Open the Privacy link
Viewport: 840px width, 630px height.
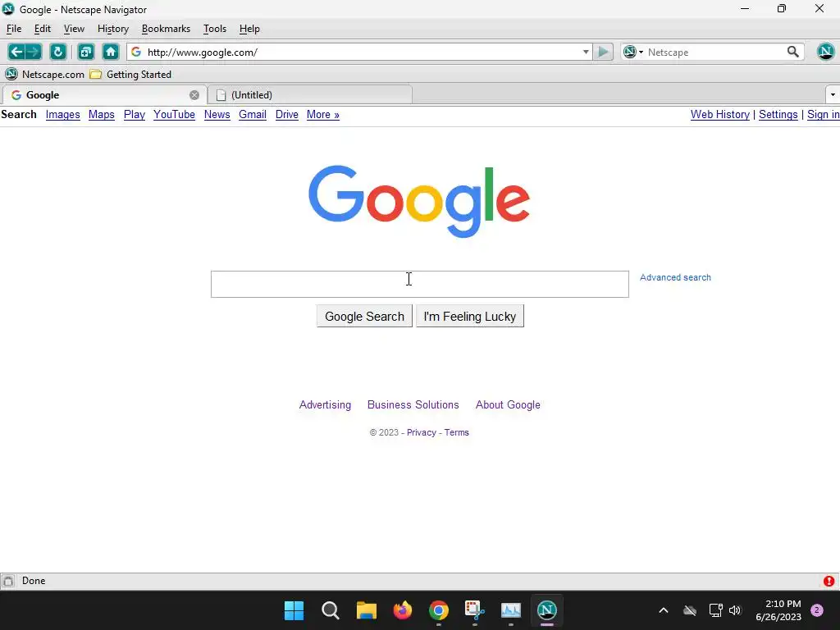pos(422,432)
